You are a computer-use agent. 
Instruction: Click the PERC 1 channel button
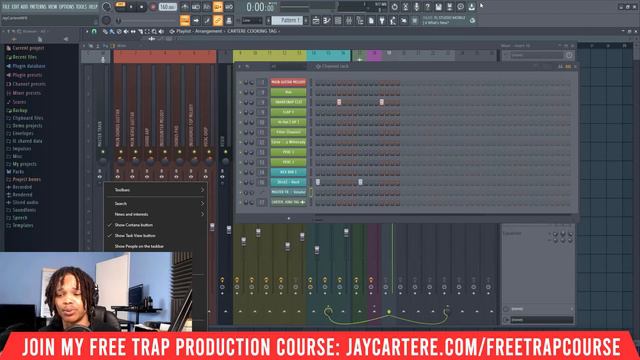pyautogui.click(x=288, y=152)
